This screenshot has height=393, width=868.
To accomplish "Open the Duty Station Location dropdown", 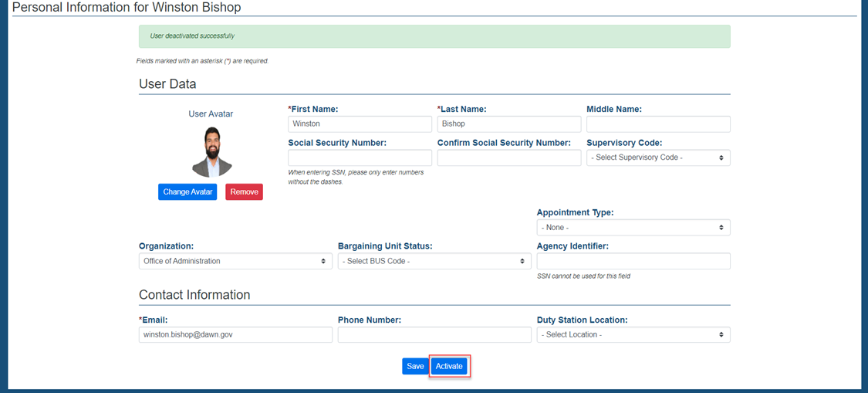I will [x=633, y=335].
